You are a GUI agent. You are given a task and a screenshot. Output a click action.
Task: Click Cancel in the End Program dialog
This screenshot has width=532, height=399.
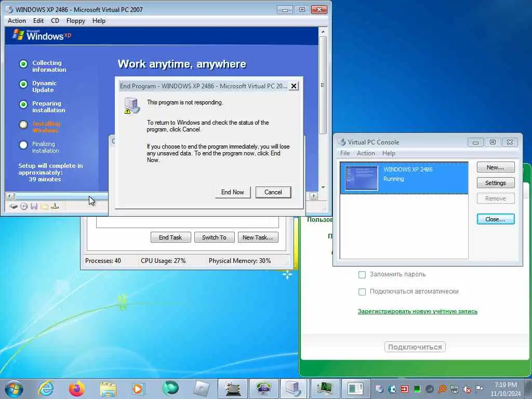(x=273, y=192)
